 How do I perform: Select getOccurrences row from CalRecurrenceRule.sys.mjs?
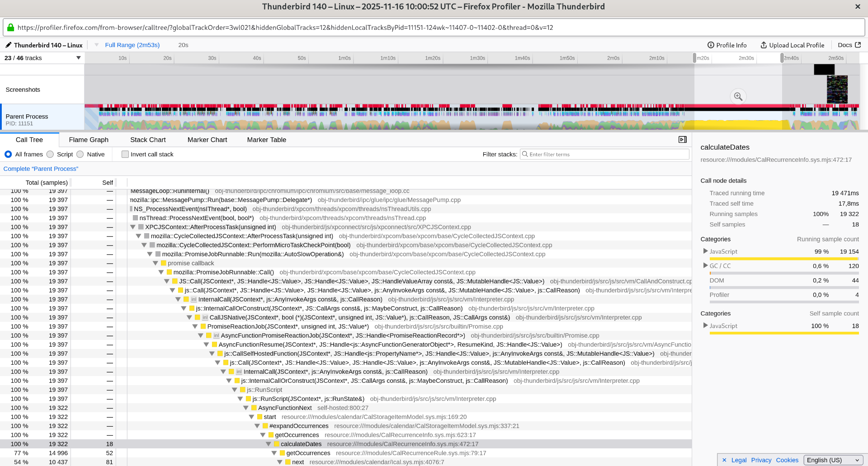coord(346,453)
